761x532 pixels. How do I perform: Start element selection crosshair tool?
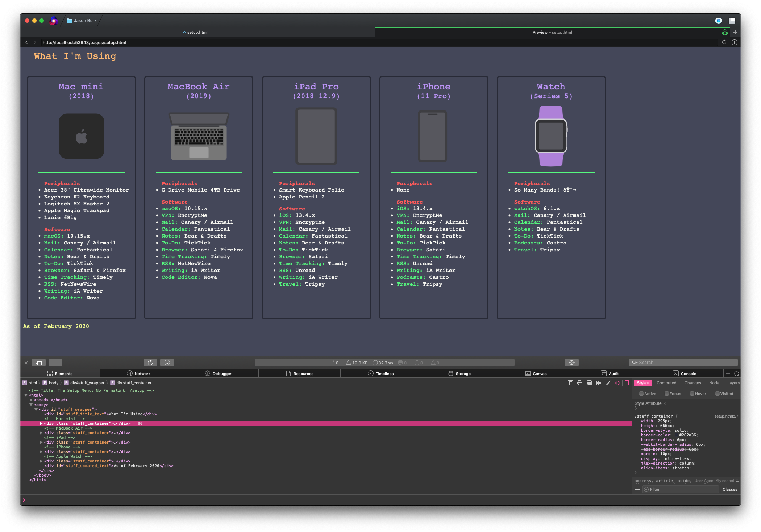(x=571, y=363)
